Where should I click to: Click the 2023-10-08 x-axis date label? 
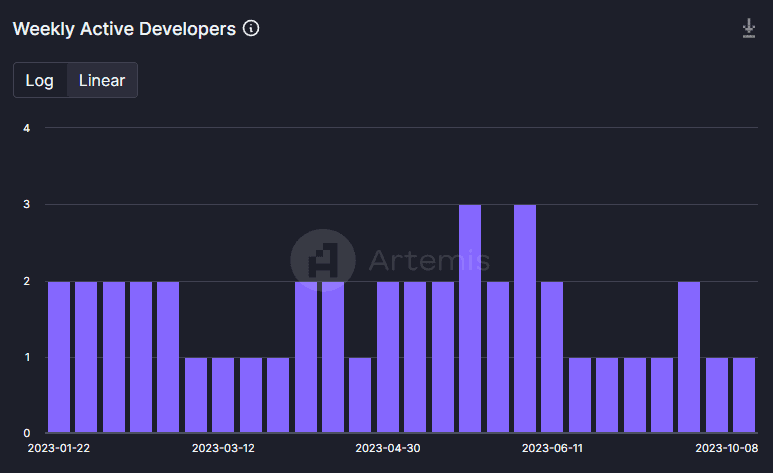(x=725, y=448)
